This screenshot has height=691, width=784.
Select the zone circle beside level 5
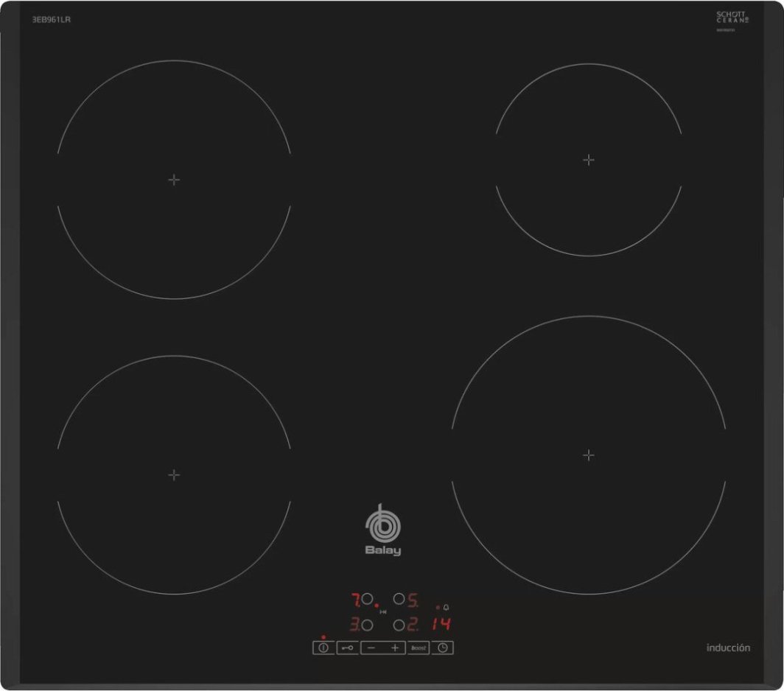399,599
